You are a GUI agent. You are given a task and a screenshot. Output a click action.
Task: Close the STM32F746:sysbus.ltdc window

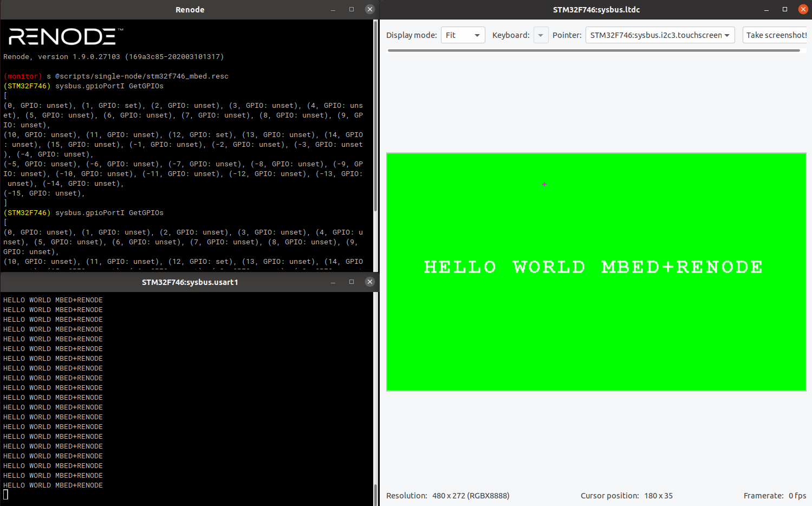pyautogui.click(x=803, y=9)
